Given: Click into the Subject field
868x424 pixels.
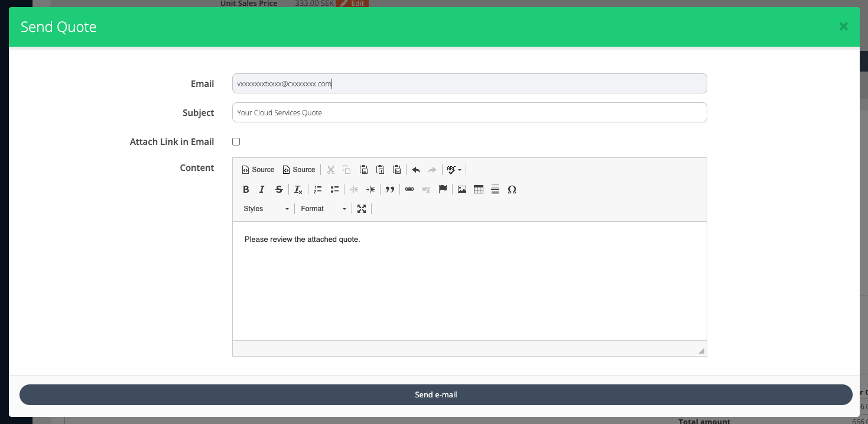Looking at the screenshot, I should tap(469, 112).
